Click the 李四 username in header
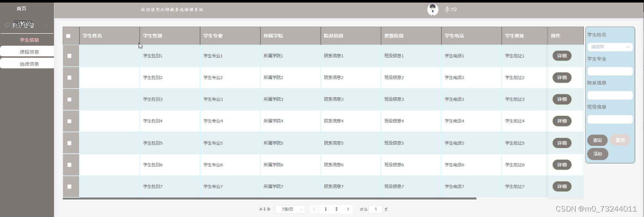The height and width of the screenshot is (217, 644). click(450, 10)
